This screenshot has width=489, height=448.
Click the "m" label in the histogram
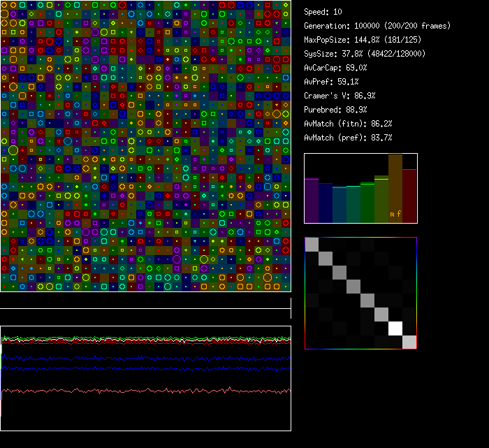tap(392, 214)
